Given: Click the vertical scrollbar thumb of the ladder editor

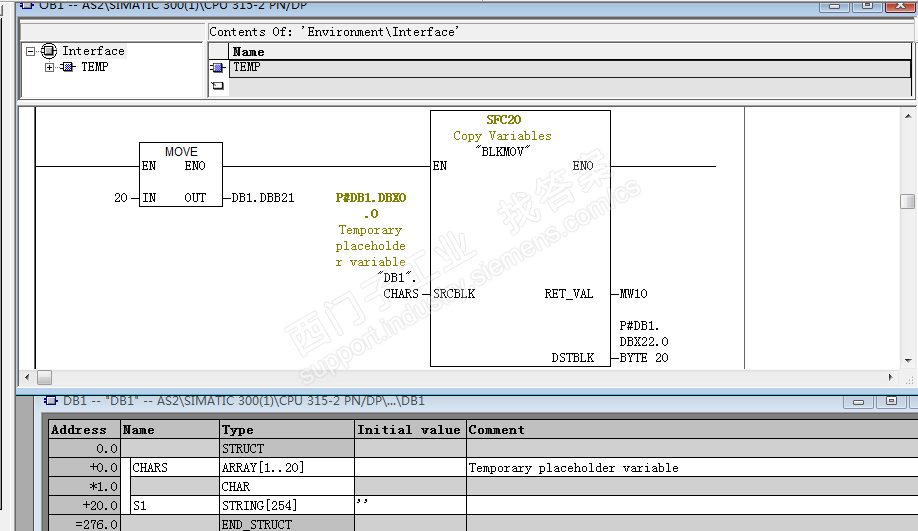Looking at the screenshot, I should [907, 201].
